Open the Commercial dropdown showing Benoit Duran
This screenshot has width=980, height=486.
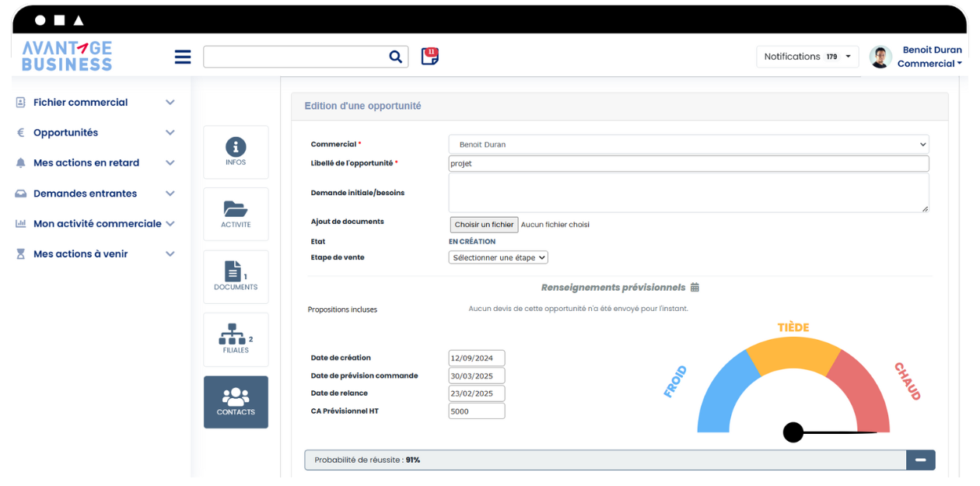[688, 144]
